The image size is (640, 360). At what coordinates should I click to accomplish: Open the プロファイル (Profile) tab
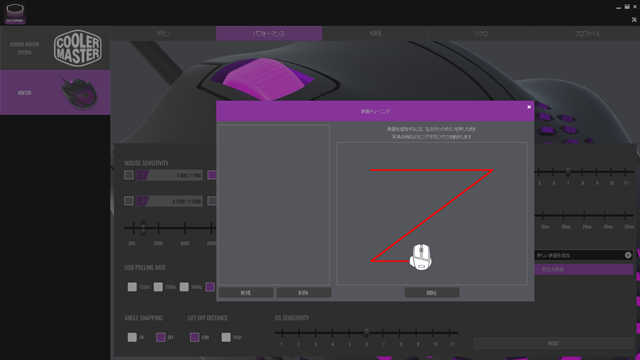(587, 33)
